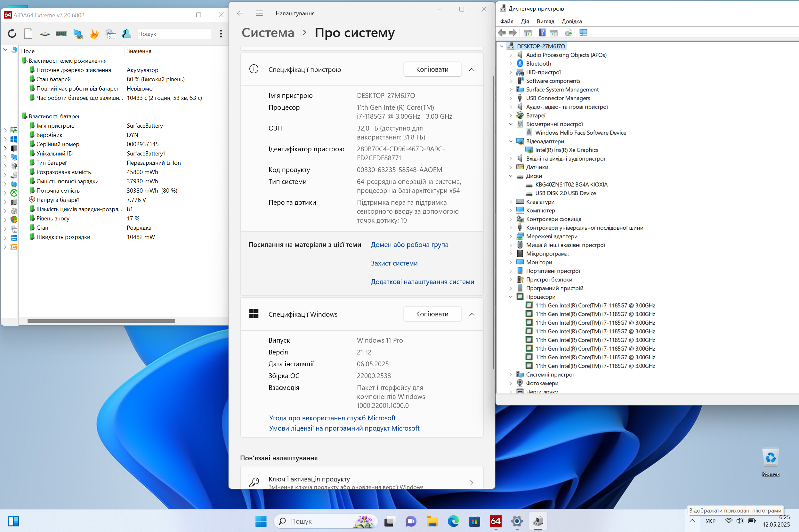Expand the Батареї node
Image resolution: width=799 pixels, height=532 pixels.
[x=511, y=115]
